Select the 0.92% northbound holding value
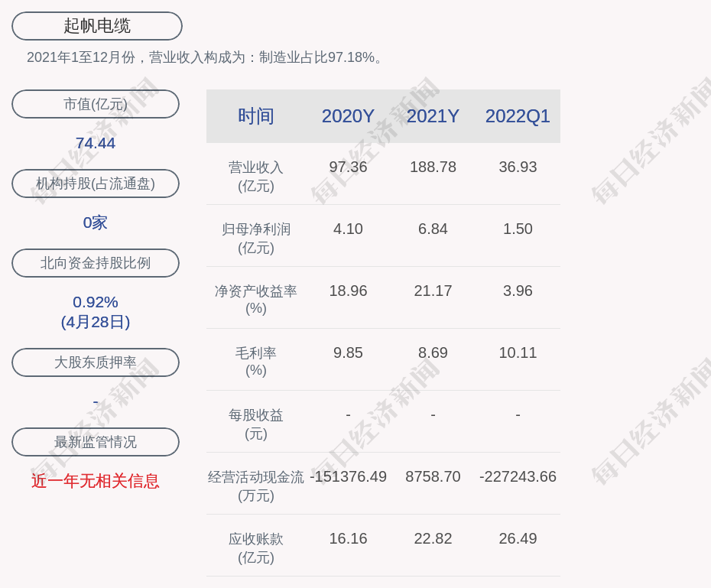This screenshot has height=588, width=711. click(96, 302)
